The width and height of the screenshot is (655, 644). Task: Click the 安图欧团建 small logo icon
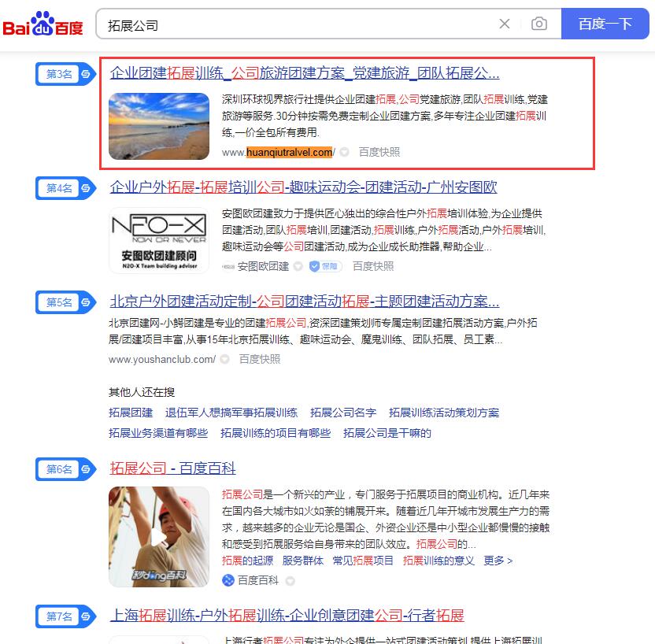click(x=228, y=266)
